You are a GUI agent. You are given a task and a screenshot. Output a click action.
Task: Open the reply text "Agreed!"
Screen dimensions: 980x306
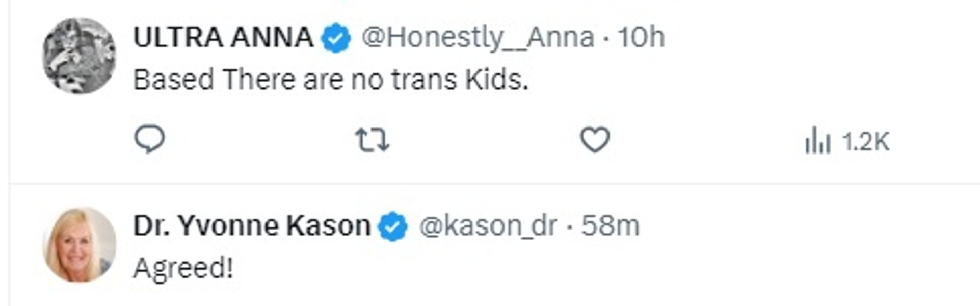point(183,268)
